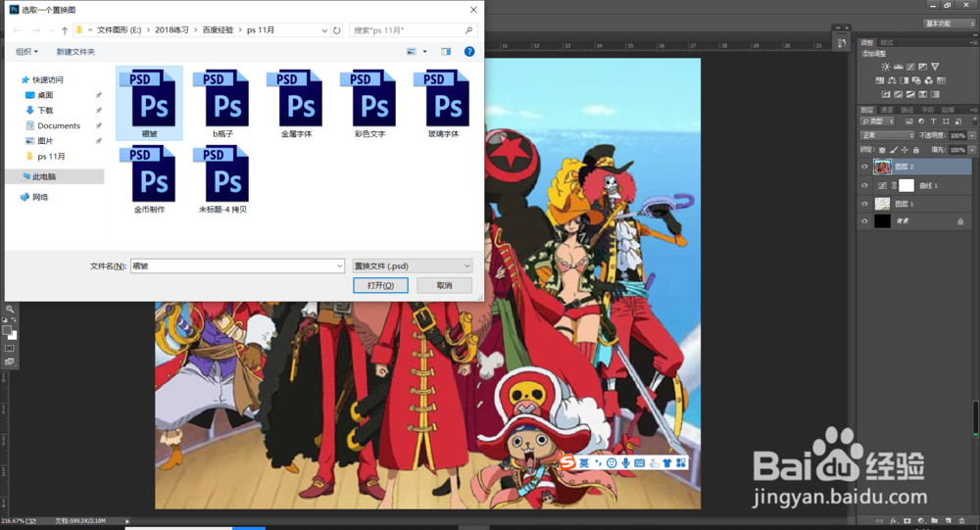Go up one folder level
This screenshot has height=530, width=980.
point(65,30)
